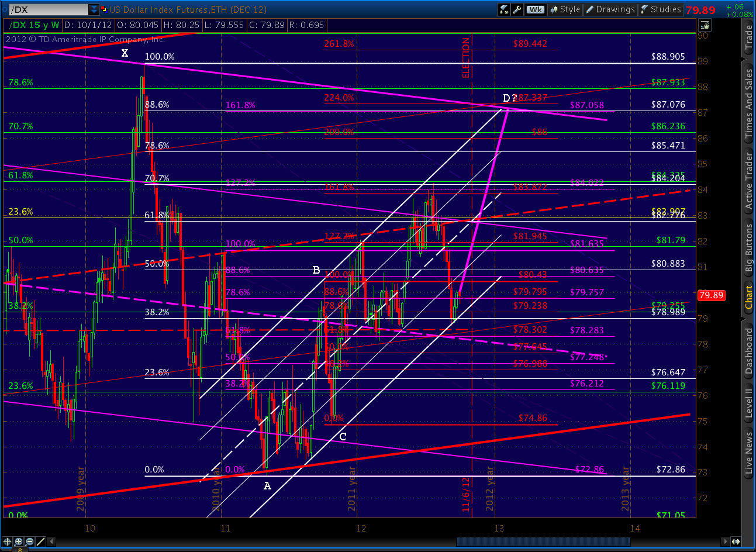Viewport: 756px width, 552px height.
Task: Open the Studies menu
Action: point(661,9)
